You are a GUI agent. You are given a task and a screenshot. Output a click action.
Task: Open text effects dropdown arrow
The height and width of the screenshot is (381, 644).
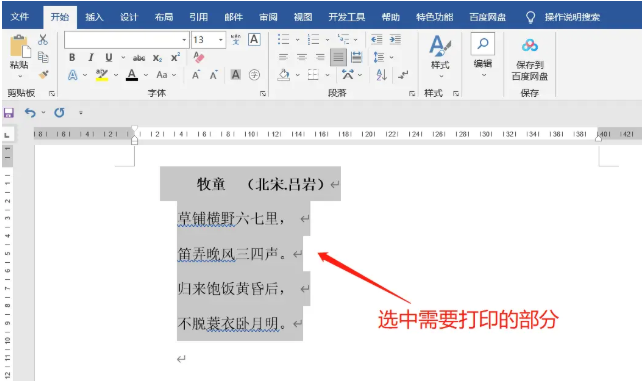click(85, 75)
